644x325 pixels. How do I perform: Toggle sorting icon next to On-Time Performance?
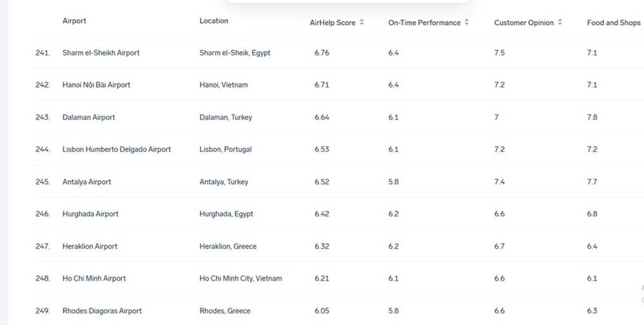[x=467, y=23]
